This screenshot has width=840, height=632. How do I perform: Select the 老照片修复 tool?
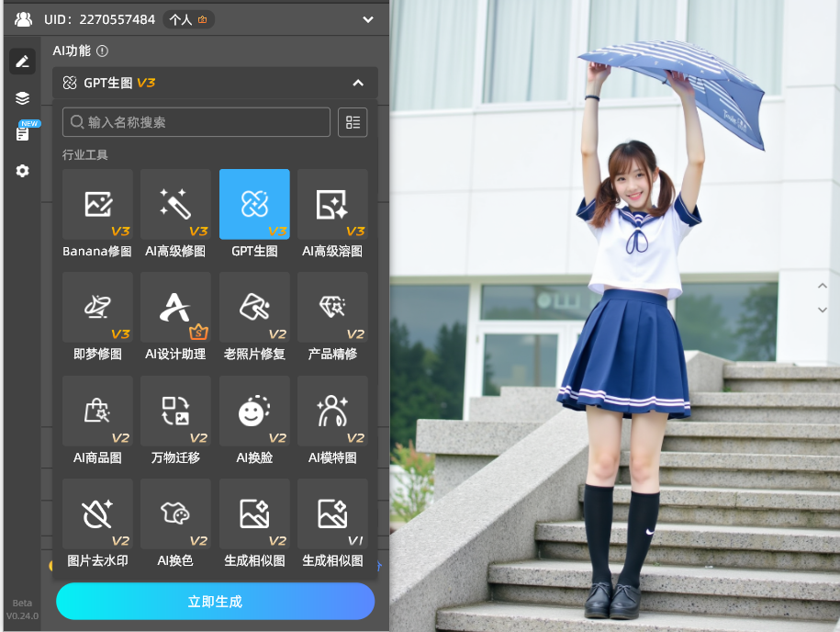coord(254,307)
